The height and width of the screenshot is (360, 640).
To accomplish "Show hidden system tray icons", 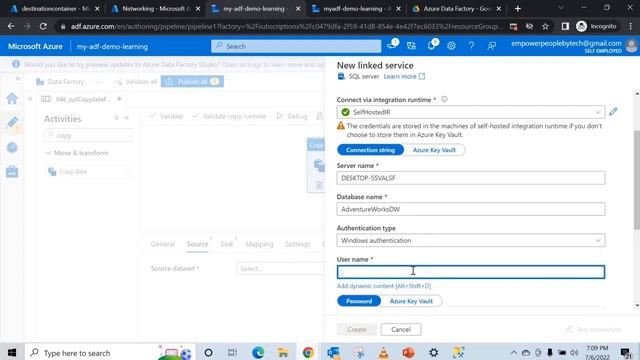I will 513,352.
